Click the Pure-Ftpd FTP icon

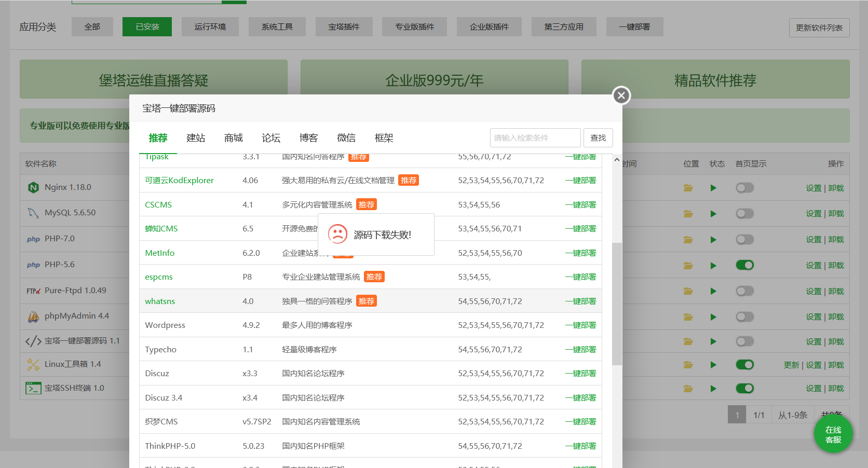coord(33,291)
